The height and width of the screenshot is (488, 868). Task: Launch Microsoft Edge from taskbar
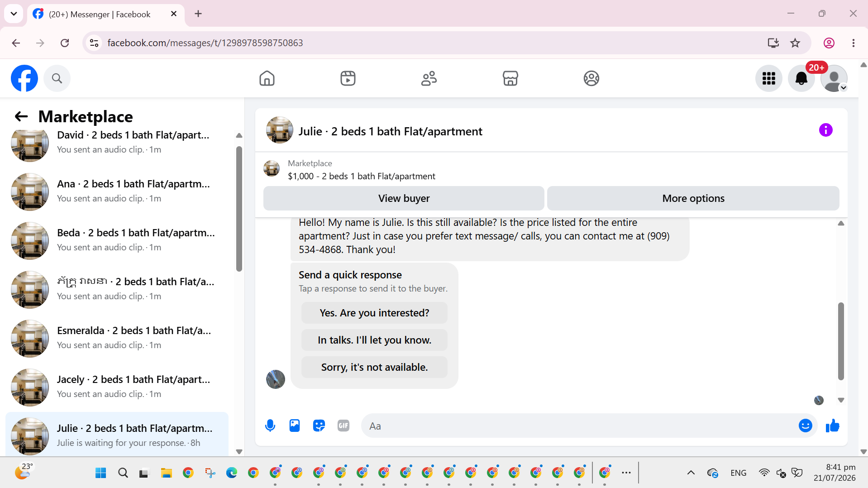click(x=231, y=473)
